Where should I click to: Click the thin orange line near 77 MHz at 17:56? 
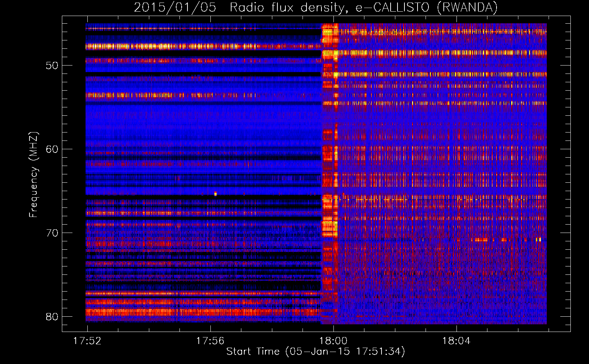tap(210, 293)
